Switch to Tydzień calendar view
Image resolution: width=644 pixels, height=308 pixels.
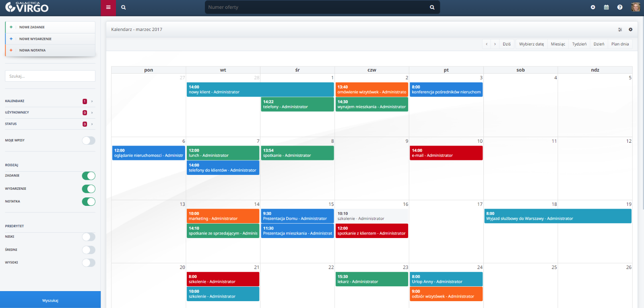pos(579,44)
